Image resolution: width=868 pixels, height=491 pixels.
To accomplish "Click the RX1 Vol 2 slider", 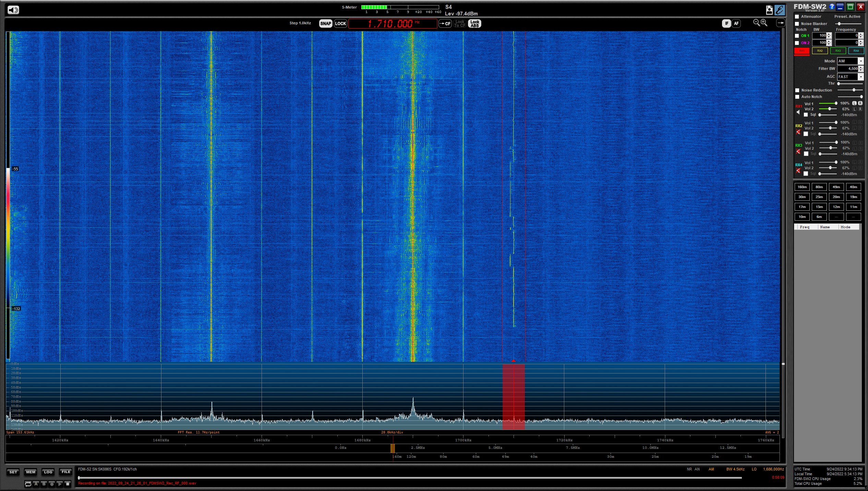I will 828,109.
